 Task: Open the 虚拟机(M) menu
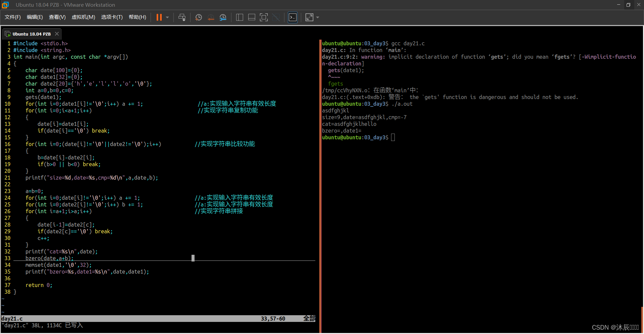84,17
